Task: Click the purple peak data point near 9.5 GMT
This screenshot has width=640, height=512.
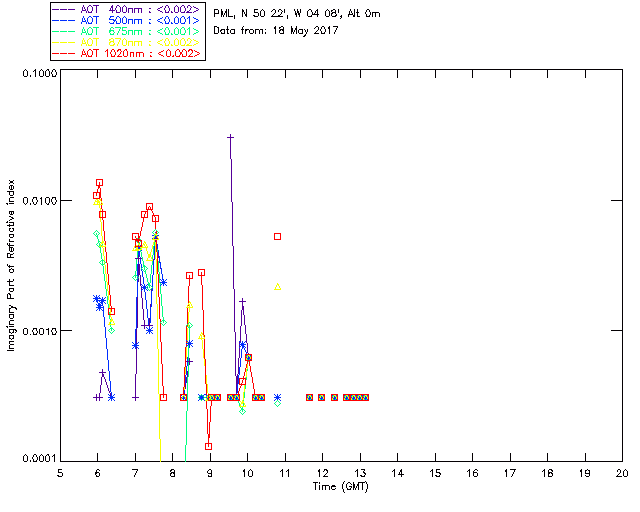Action: coord(231,137)
